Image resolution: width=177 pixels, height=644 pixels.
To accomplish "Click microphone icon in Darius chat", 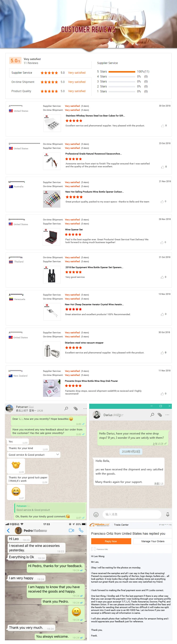I will pos(168,514).
